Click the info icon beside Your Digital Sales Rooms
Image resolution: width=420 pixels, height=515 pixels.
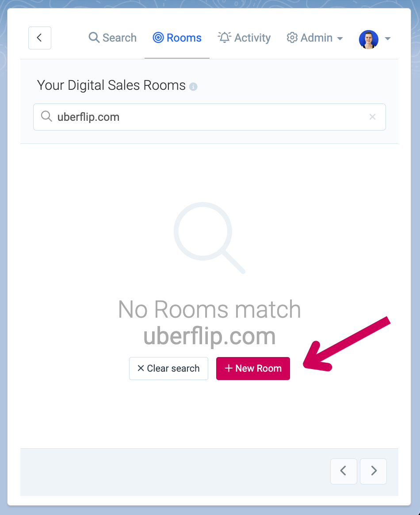[193, 87]
